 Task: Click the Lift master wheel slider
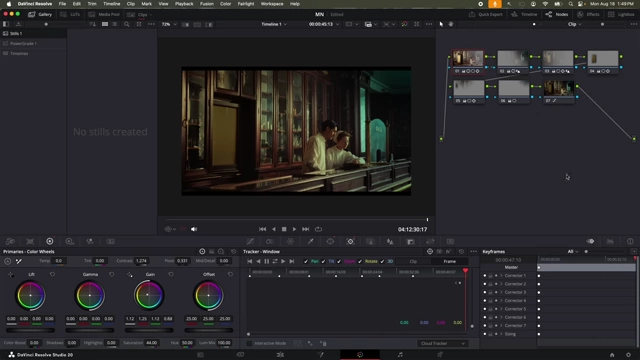(30, 330)
